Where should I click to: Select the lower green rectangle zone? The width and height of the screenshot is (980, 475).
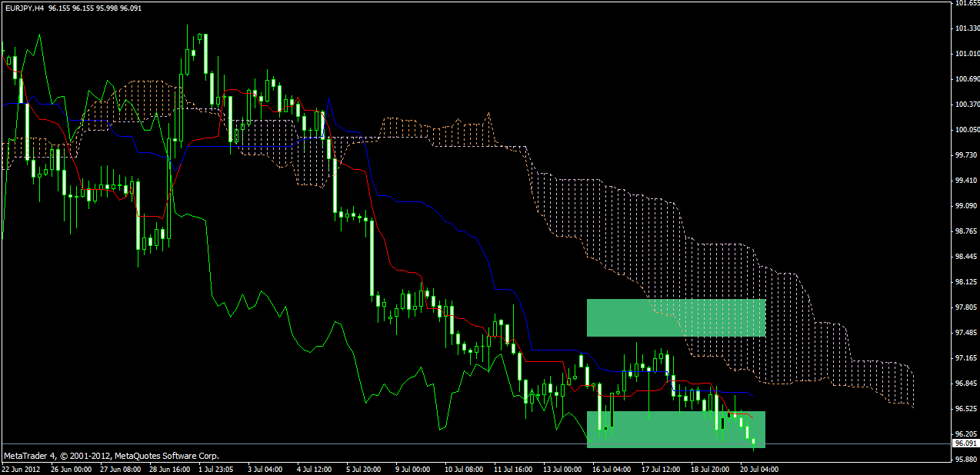(x=675, y=429)
